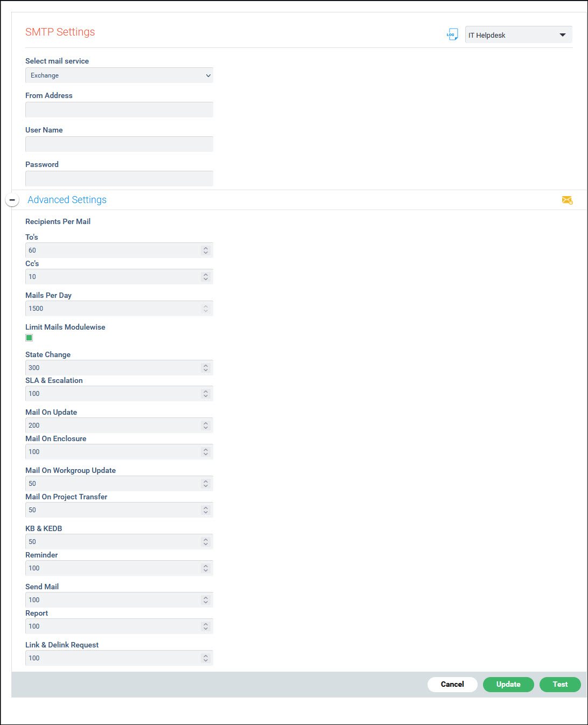
Task: Click the Password input field
Action: [x=118, y=178]
